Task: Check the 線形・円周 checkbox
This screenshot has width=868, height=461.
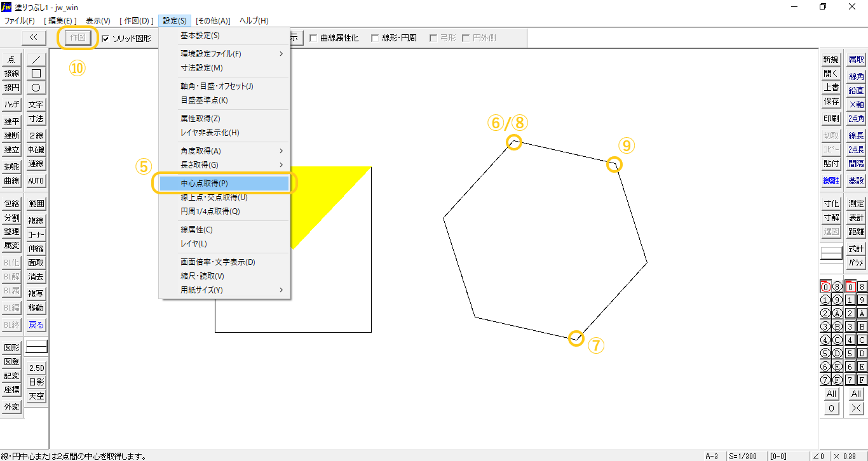Action: pos(375,38)
